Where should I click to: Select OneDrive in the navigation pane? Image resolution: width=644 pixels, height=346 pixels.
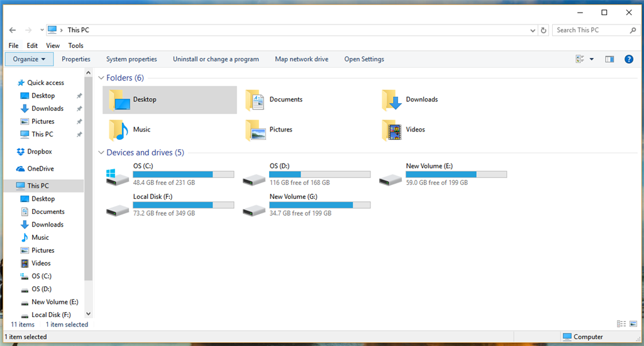click(x=40, y=169)
